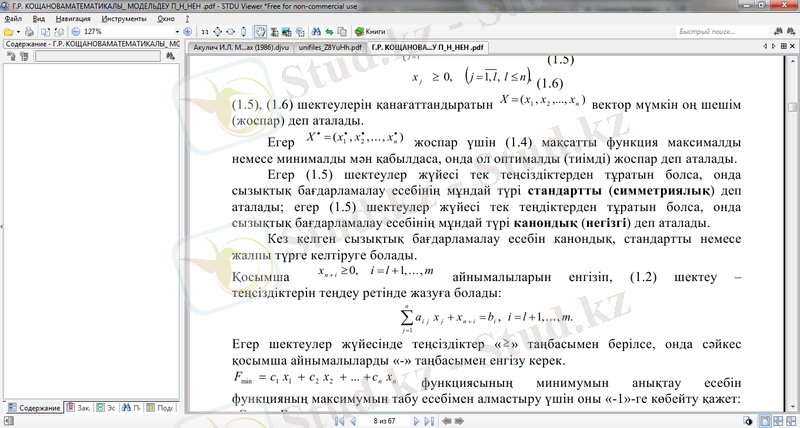
Task: Click the open file folder icon
Action: (x=7, y=32)
